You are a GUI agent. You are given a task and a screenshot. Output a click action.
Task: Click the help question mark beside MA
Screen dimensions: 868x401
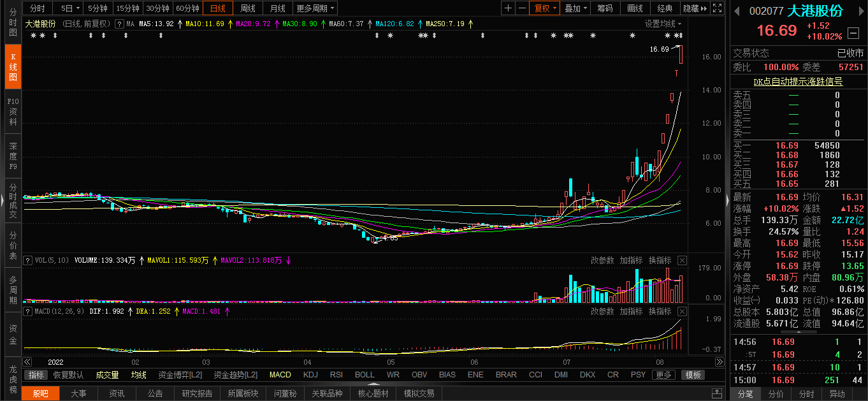pyautogui.click(x=119, y=24)
